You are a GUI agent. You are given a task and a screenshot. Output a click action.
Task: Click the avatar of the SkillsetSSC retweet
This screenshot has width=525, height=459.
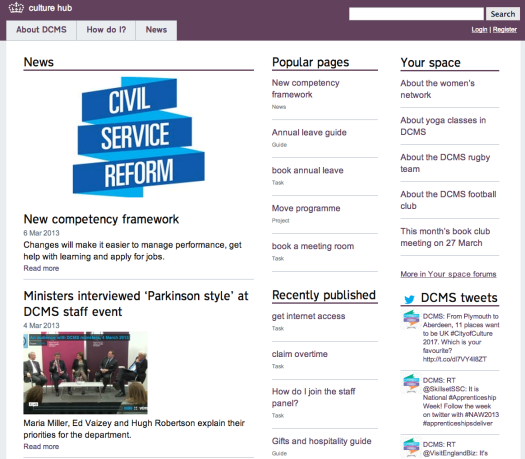pos(411,383)
